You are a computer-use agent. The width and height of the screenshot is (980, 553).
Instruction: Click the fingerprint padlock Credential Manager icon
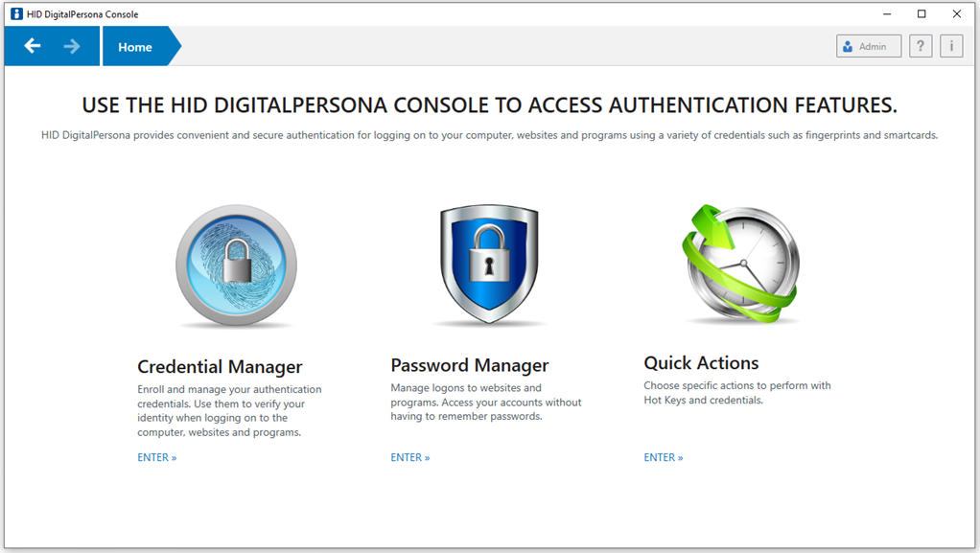point(236,266)
